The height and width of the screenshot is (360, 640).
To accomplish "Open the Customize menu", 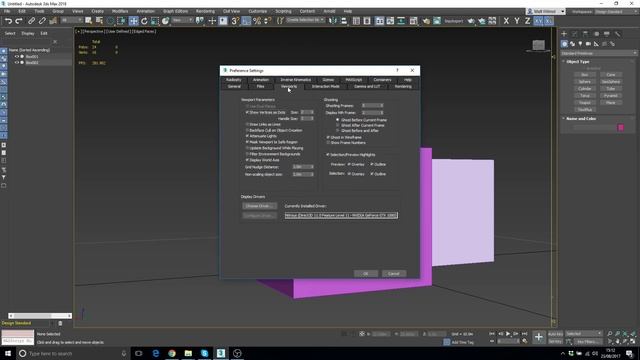I will pyautogui.click(x=258, y=11).
